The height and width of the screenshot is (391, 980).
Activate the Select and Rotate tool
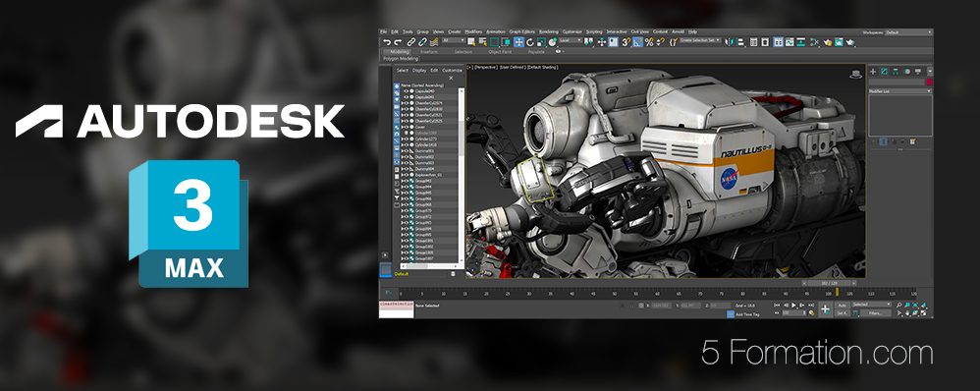tap(530, 42)
